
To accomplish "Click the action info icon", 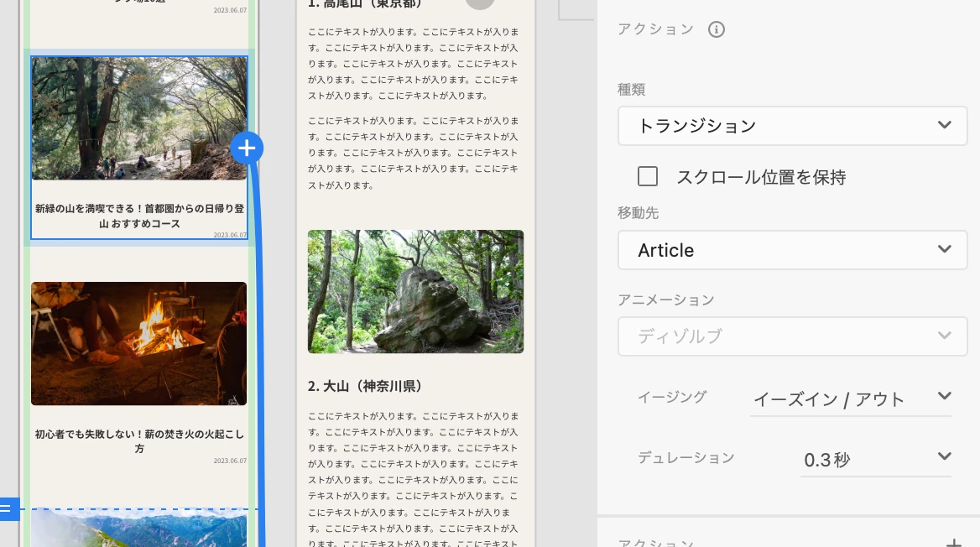I will (x=717, y=29).
